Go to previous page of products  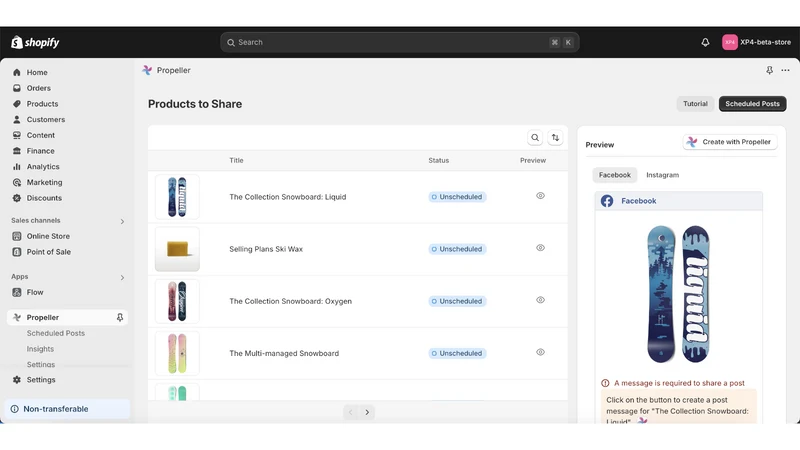pyautogui.click(x=351, y=412)
